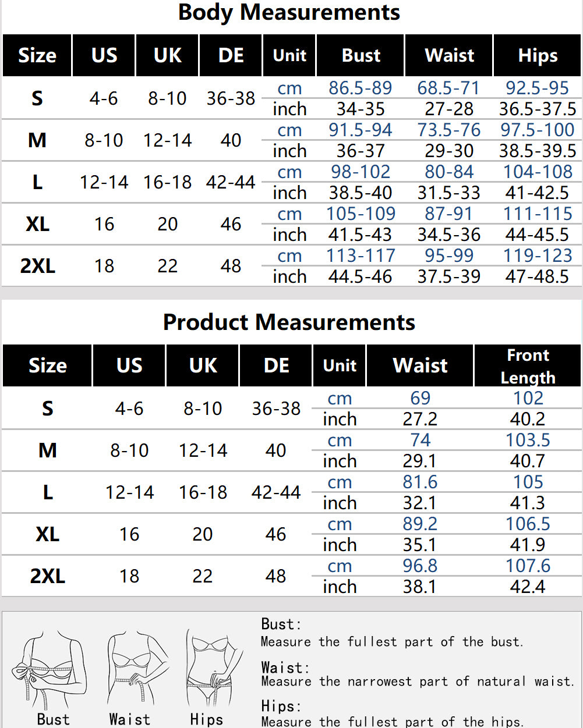Click the 'Measure the narrowest part' waist instruction

(x=418, y=681)
